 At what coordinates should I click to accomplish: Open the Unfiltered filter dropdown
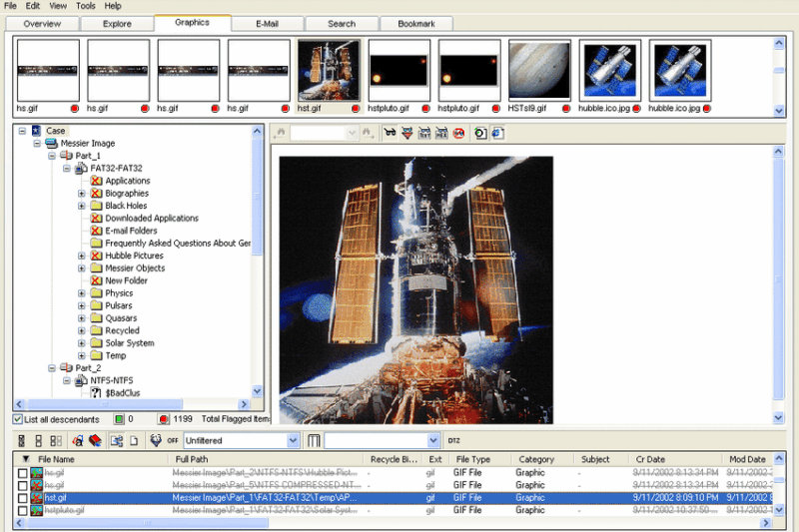(293, 440)
